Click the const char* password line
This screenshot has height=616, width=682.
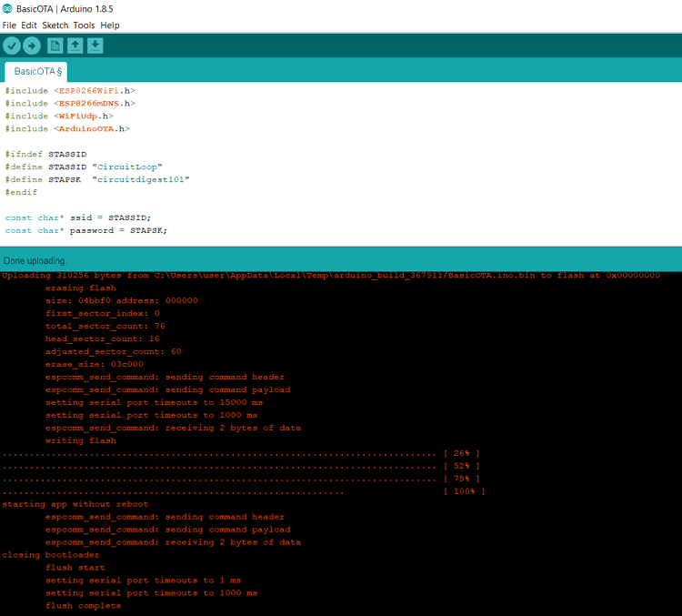(x=86, y=230)
